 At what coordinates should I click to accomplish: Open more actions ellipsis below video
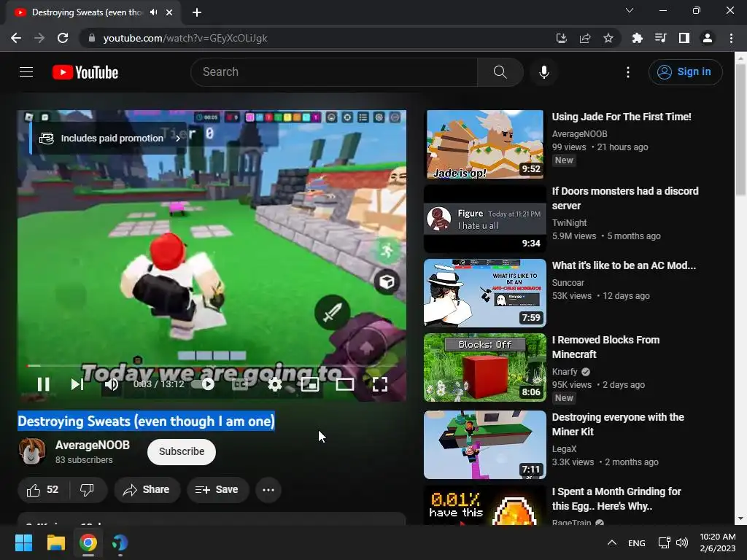[268, 489]
